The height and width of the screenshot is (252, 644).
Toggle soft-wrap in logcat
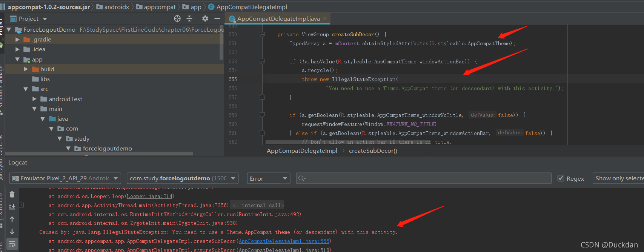click(12, 244)
